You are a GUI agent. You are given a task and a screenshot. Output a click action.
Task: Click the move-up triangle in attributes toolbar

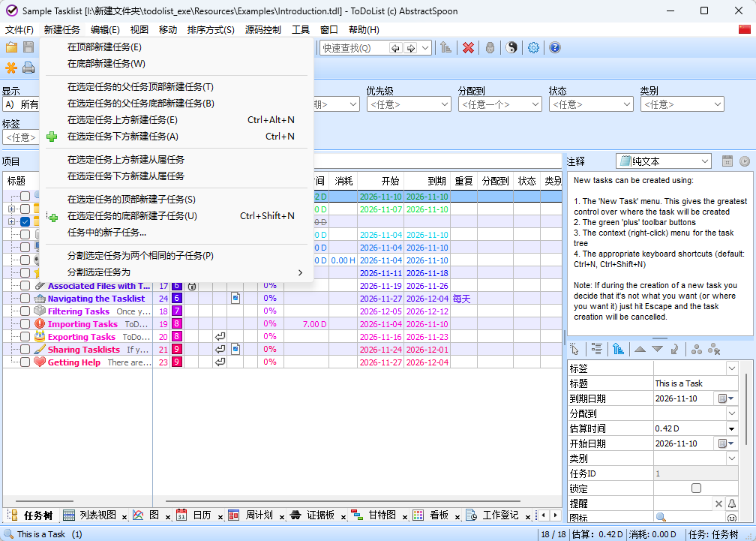(x=640, y=349)
